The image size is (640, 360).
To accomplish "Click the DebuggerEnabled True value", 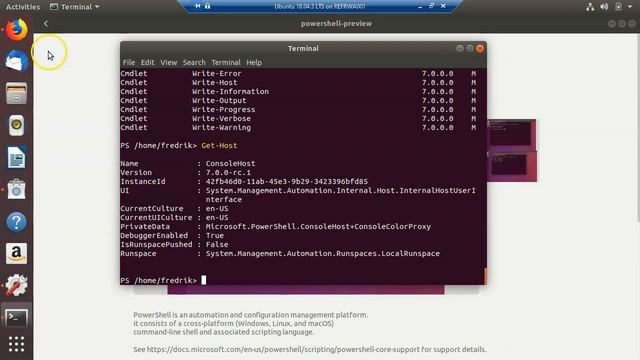I will point(215,236).
